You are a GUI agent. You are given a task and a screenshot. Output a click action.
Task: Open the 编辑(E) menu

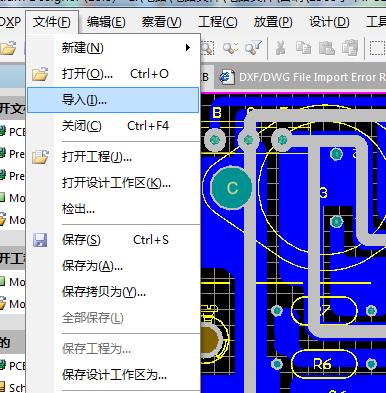pos(106,22)
